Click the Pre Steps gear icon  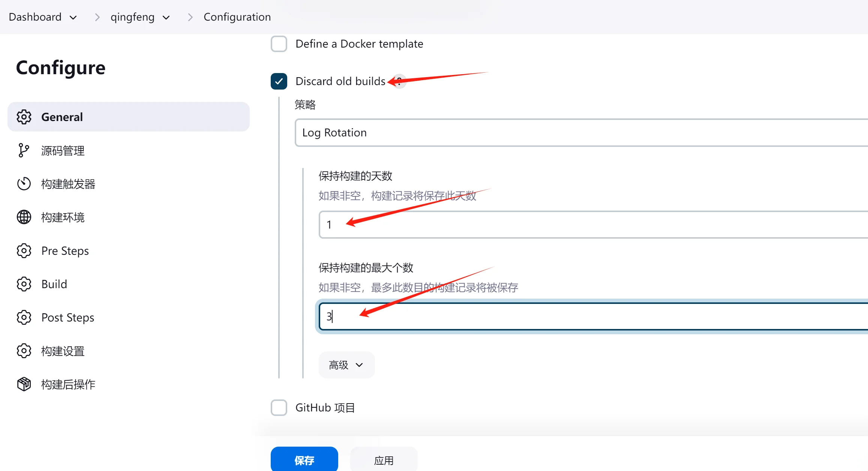point(24,251)
